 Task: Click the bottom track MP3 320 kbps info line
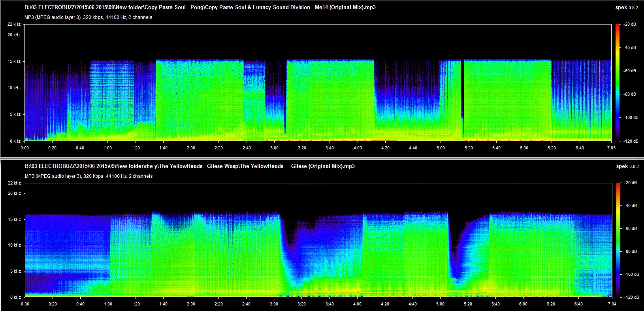point(89,176)
